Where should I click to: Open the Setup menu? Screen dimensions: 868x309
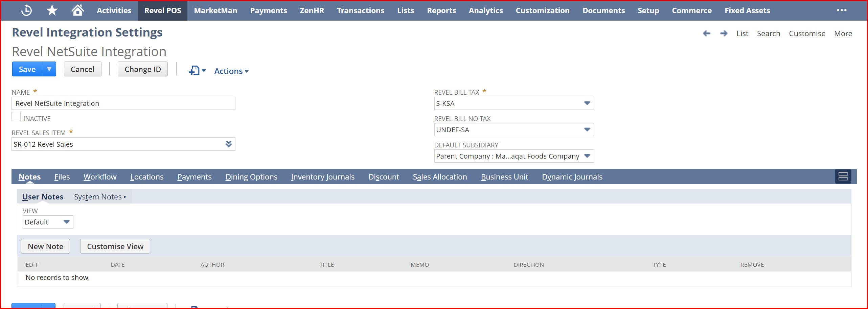click(648, 10)
